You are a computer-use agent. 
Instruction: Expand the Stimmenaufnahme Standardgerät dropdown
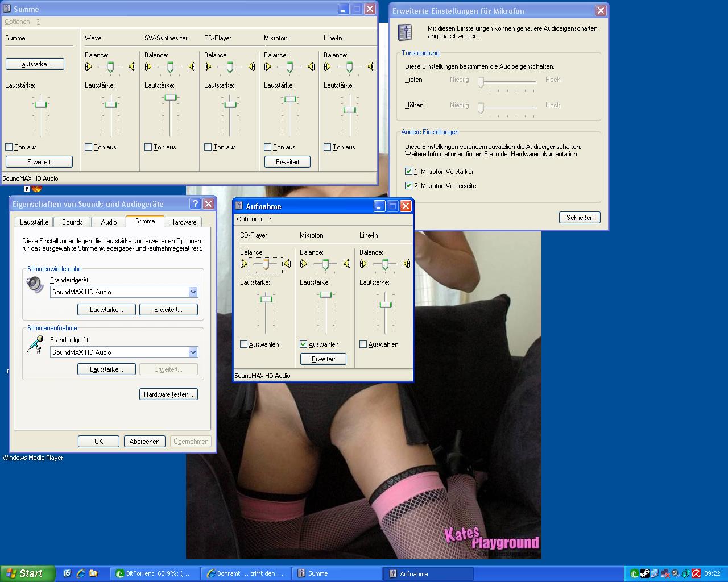click(193, 352)
